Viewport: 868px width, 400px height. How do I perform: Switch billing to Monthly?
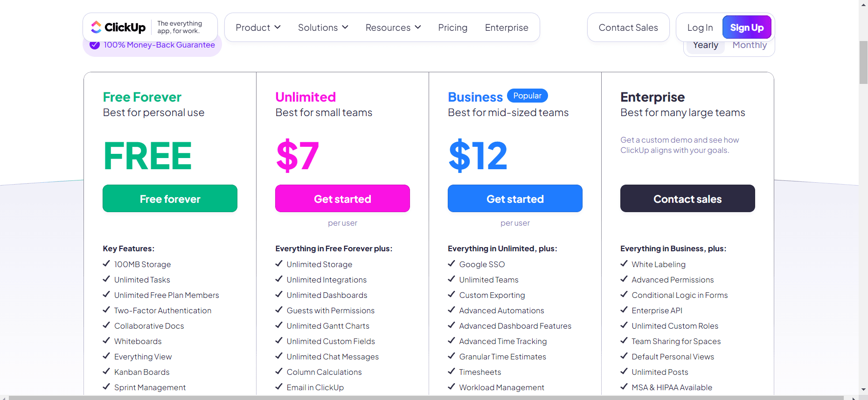point(749,46)
